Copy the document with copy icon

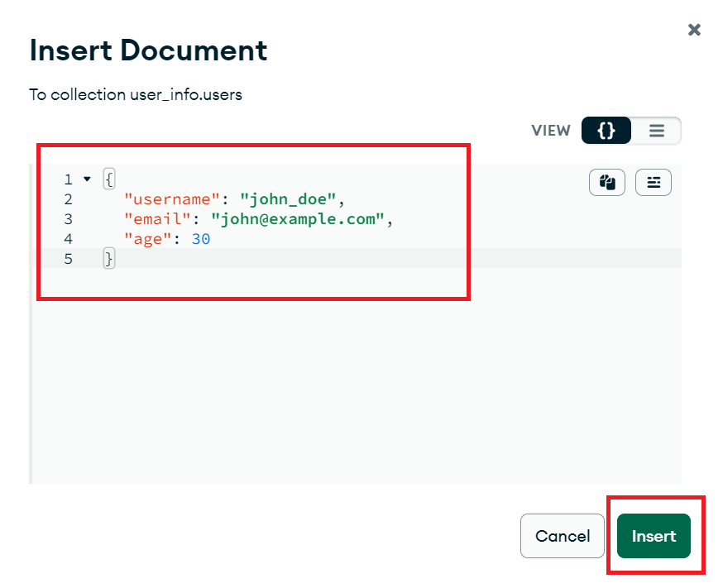(607, 183)
